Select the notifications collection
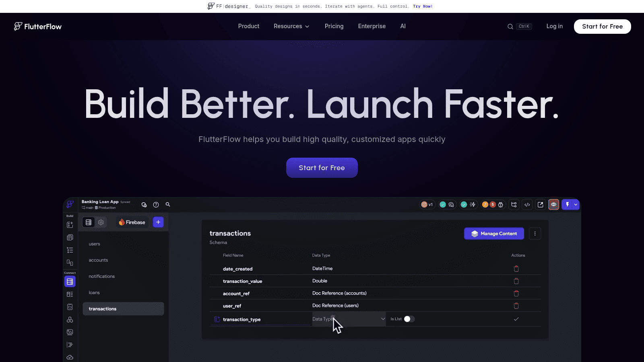 coord(101,276)
